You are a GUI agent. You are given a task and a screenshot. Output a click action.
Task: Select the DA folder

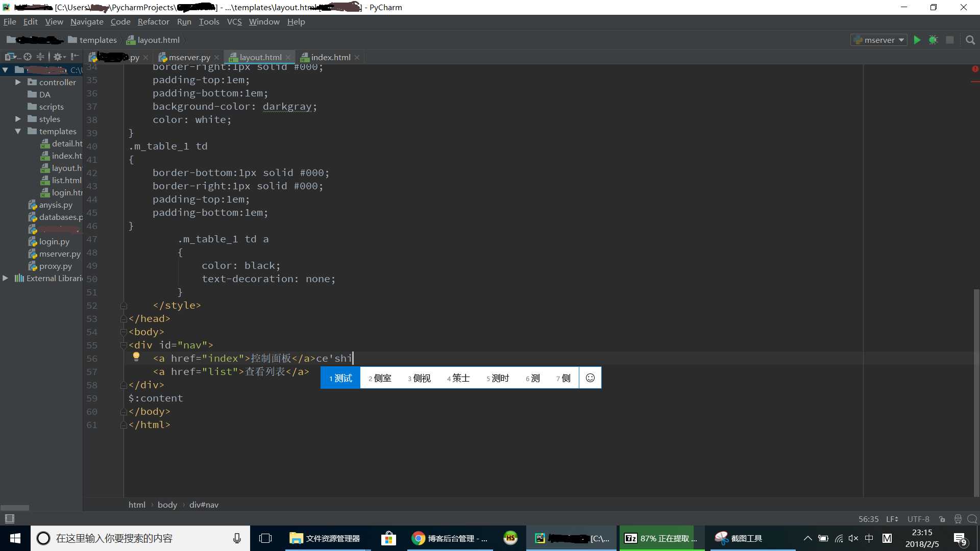(x=39, y=94)
